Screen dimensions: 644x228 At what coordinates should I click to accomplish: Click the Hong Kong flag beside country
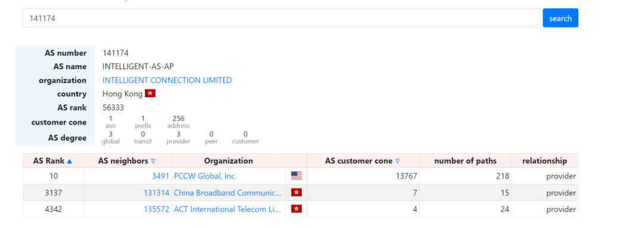click(x=150, y=94)
